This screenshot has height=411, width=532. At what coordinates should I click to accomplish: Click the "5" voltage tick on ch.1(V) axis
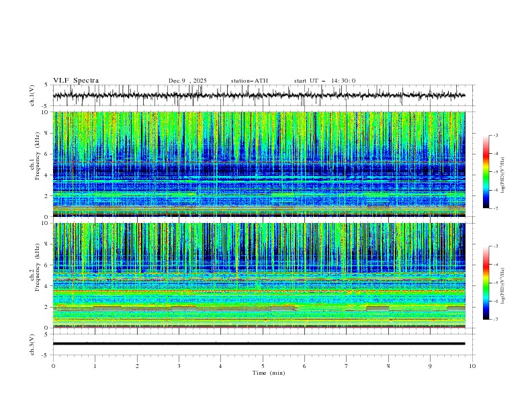46,85
